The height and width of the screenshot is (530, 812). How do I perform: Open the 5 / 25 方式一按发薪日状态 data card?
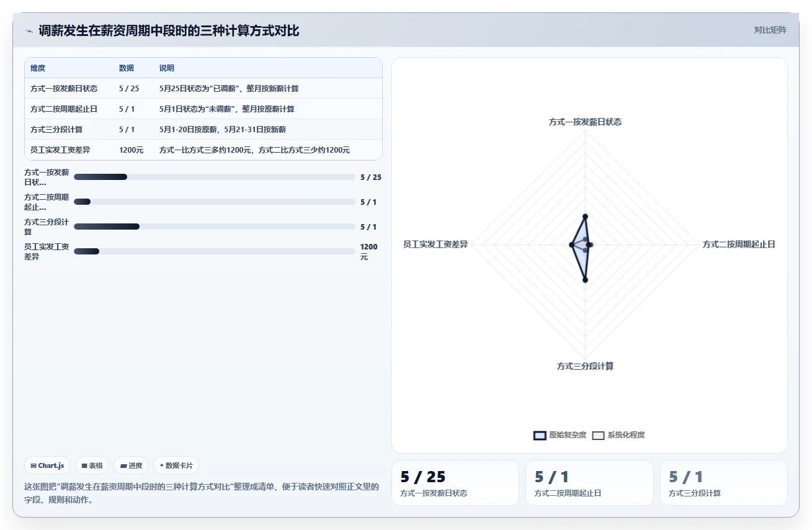coord(455,483)
